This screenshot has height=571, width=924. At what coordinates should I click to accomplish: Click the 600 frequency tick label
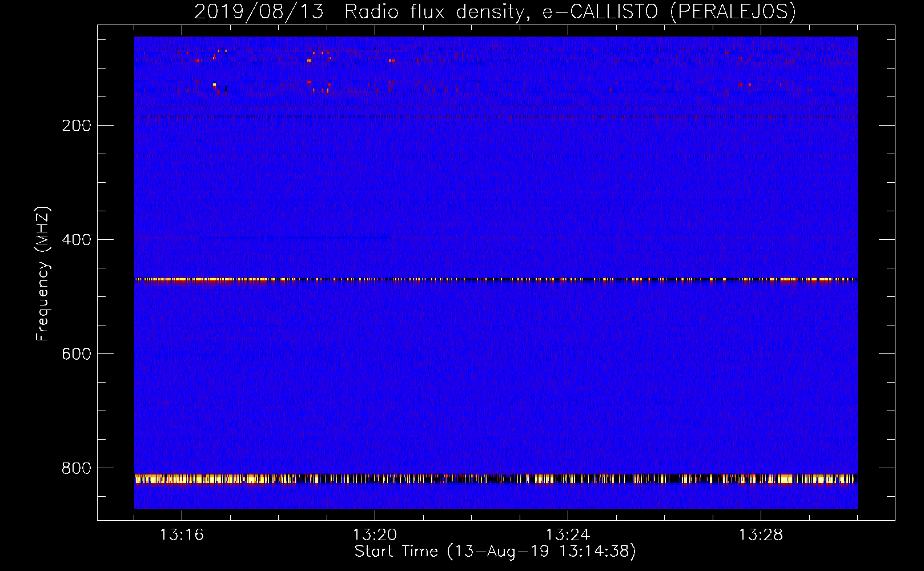click(x=77, y=354)
